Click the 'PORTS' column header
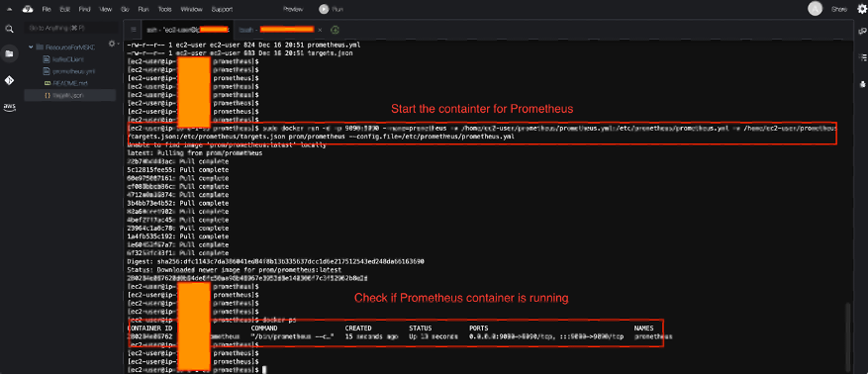This screenshot has width=868, height=375. [478, 328]
